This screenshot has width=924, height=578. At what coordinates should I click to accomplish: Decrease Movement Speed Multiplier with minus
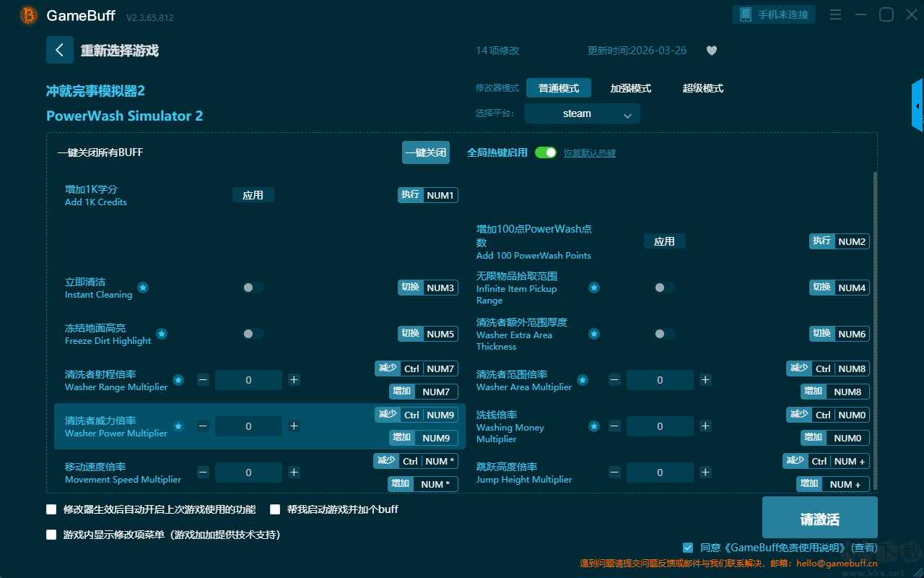click(x=203, y=473)
